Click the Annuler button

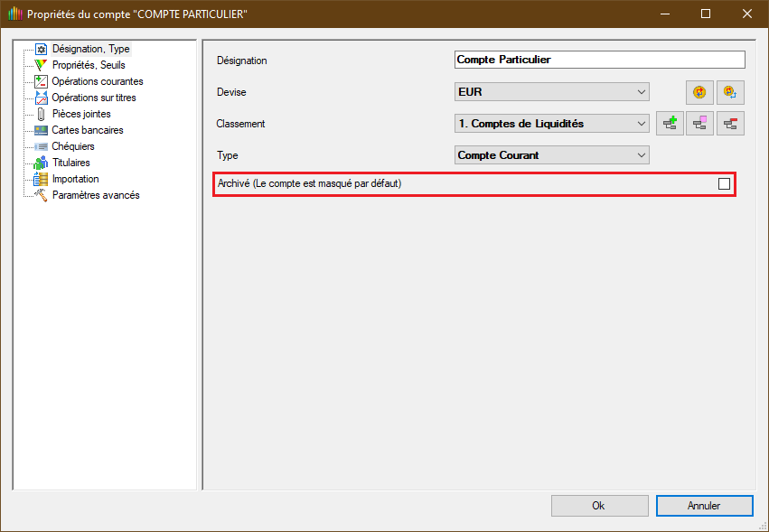click(x=704, y=506)
